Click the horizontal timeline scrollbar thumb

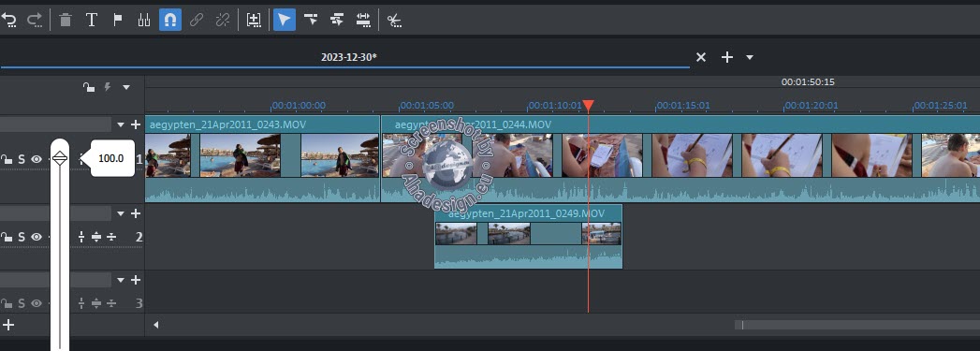tap(857, 325)
